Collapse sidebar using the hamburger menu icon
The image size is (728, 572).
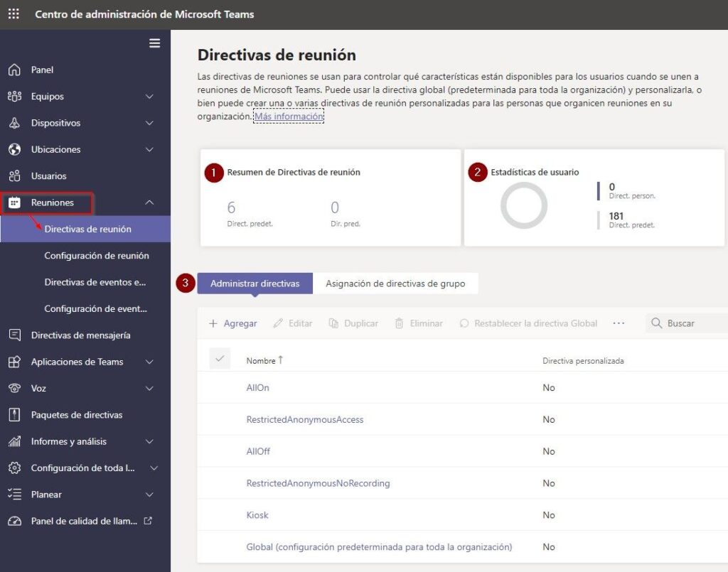(x=154, y=43)
